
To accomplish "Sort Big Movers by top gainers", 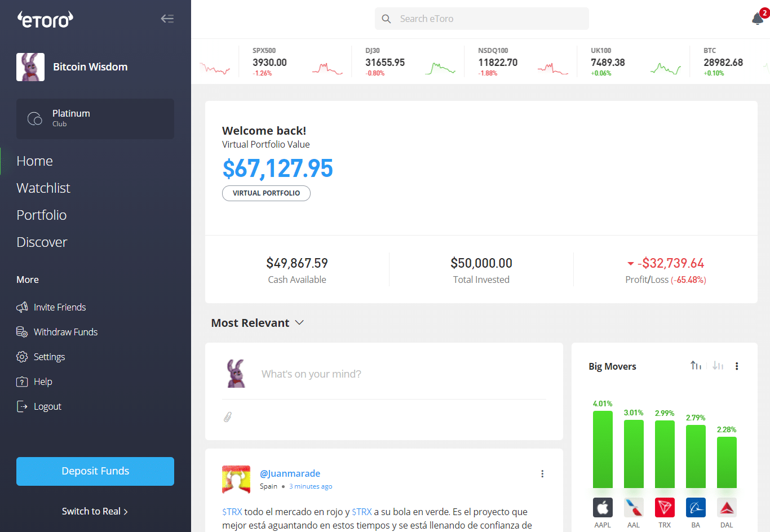I will tap(696, 366).
